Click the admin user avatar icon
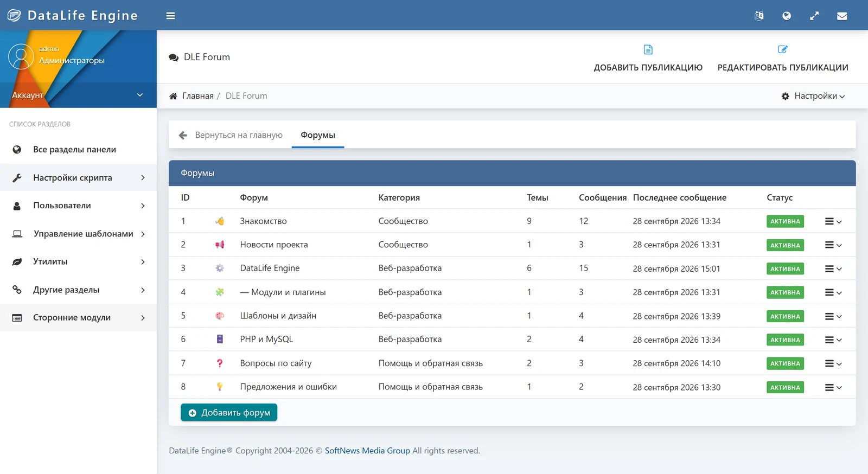Screen dimensions: 868x474 (21, 56)
